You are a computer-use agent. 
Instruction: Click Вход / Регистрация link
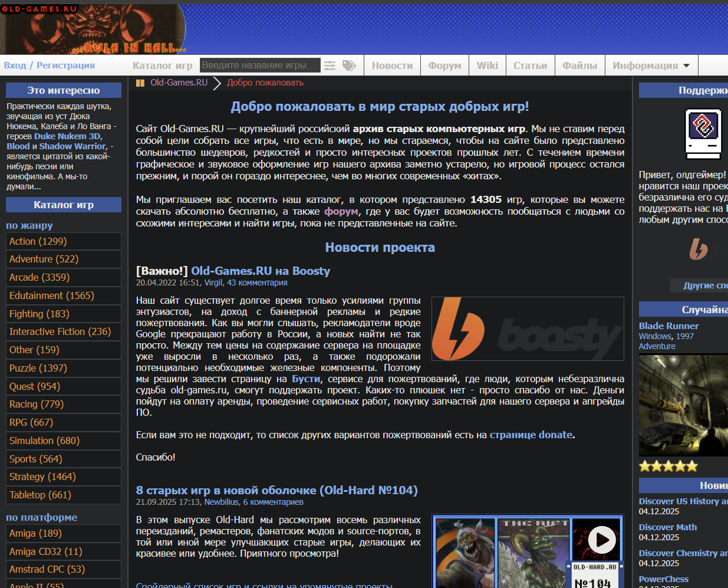point(50,65)
